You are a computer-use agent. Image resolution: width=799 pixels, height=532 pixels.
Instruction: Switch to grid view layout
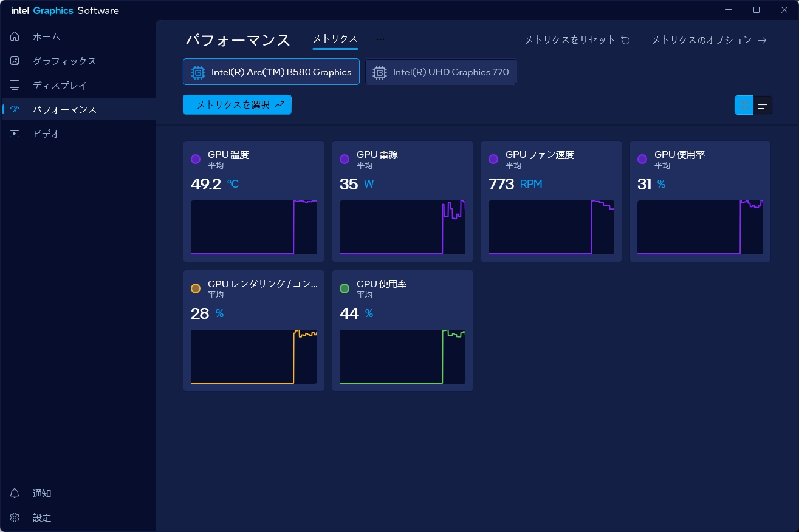tap(744, 105)
